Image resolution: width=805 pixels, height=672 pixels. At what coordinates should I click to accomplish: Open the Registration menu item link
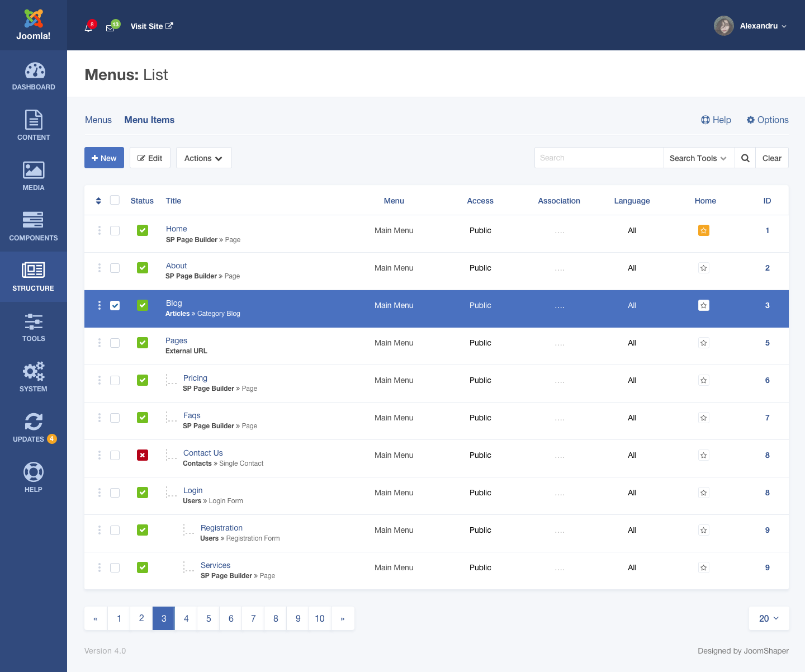(x=221, y=528)
